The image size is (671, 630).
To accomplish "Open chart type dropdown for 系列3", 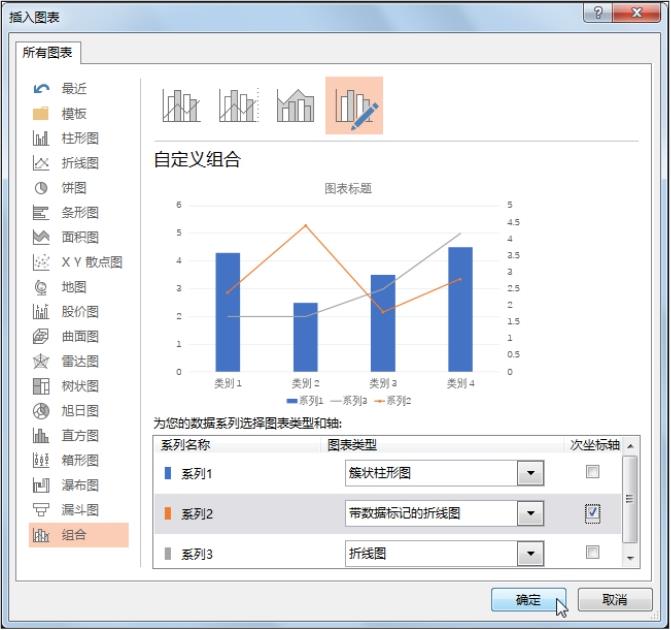I will [x=530, y=553].
